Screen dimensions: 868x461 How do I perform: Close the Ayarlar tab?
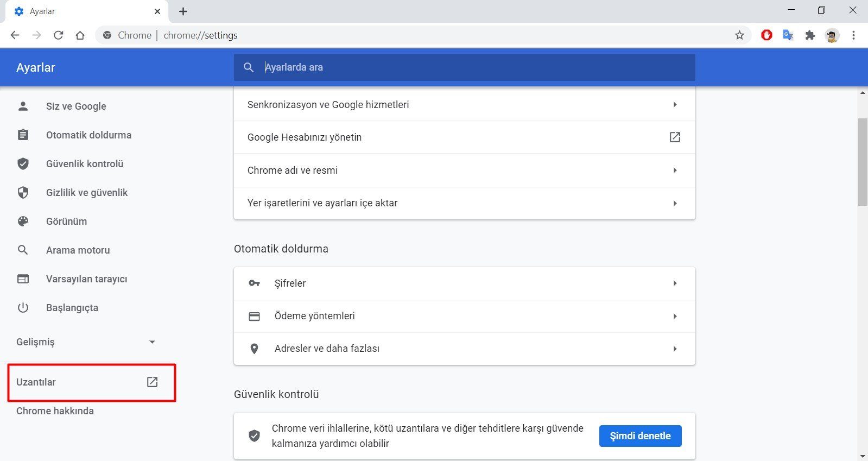click(157, 11)
